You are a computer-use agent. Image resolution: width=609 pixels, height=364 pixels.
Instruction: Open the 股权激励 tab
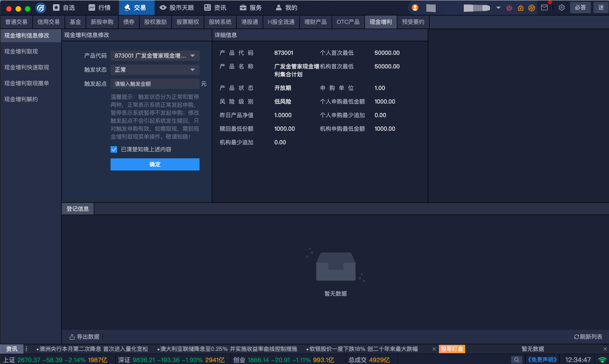[x=156, y=22]
